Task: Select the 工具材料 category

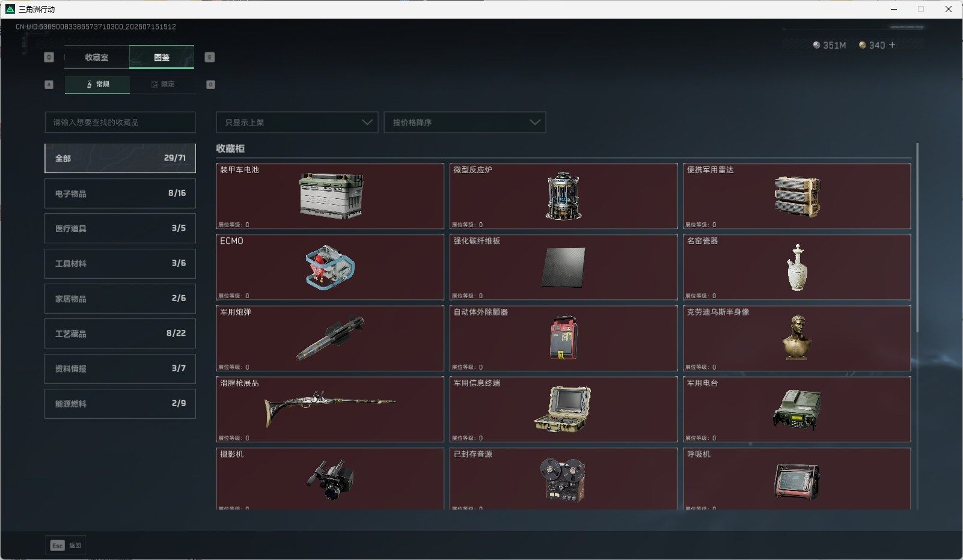Action: 120,263
